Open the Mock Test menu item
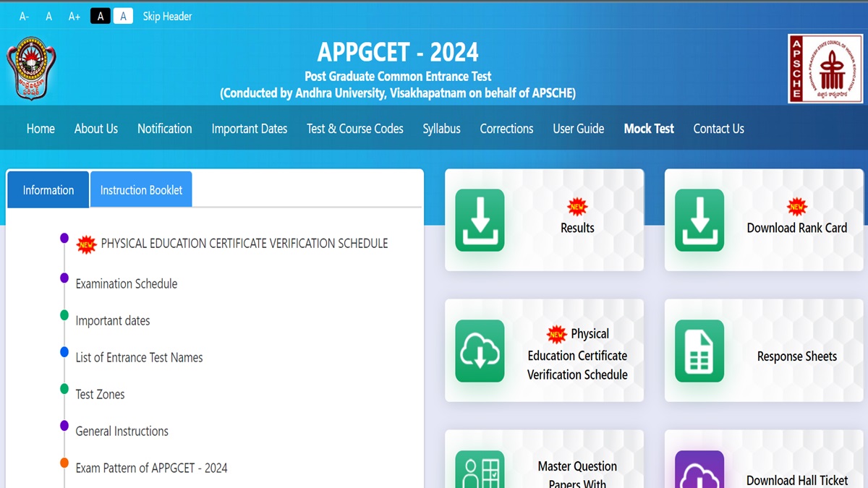This screenshot has width=868, height=488. coord(649,129)
